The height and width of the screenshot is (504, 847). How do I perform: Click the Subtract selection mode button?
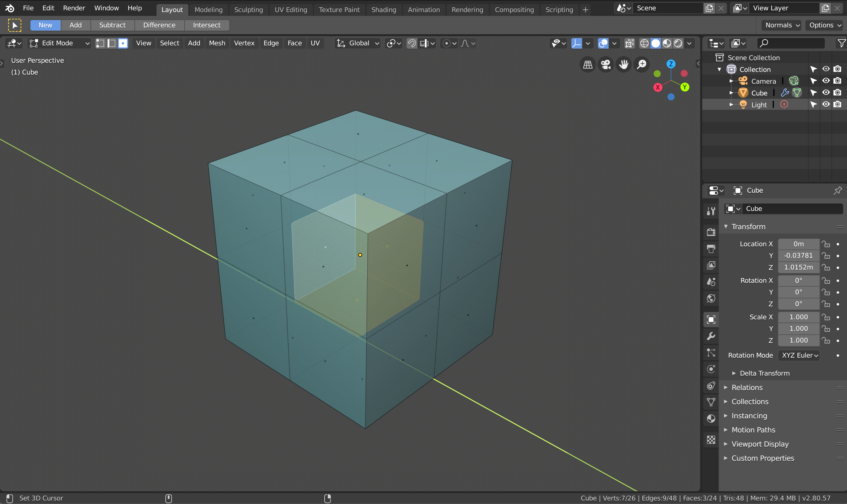pos(112,25)
